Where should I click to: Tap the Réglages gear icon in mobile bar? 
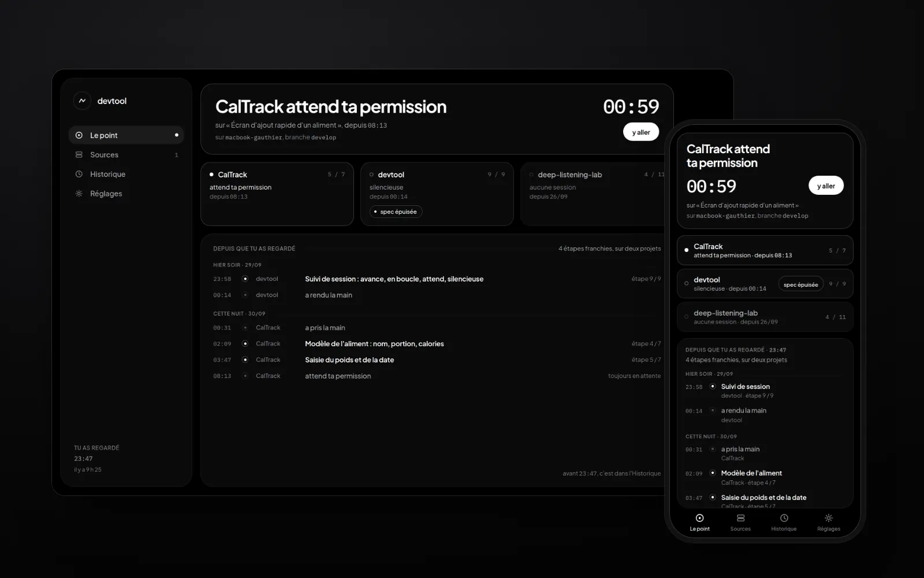pos(828,518)
